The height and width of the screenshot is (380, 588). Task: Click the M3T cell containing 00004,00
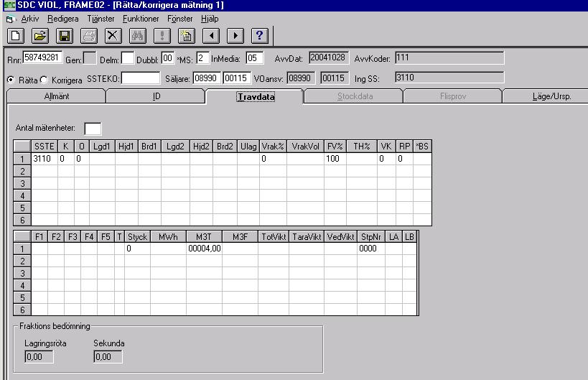click(x=205, y=249)
